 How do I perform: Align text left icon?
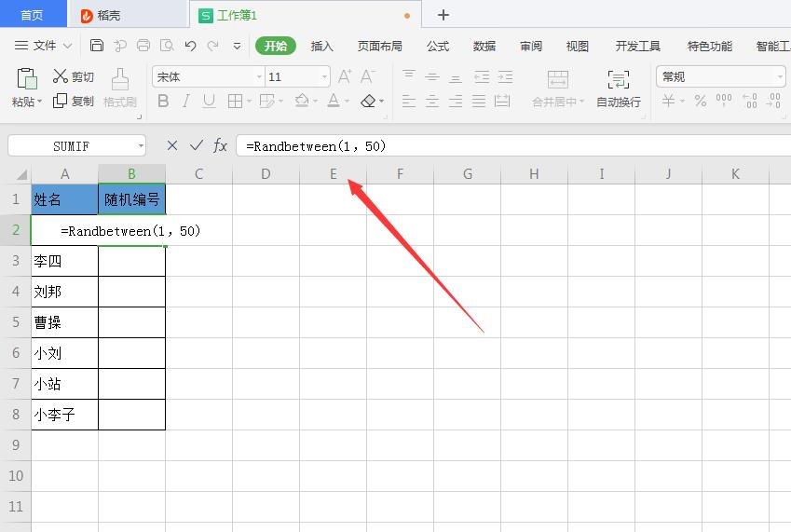pyautogui.click(x=409, y=101)
